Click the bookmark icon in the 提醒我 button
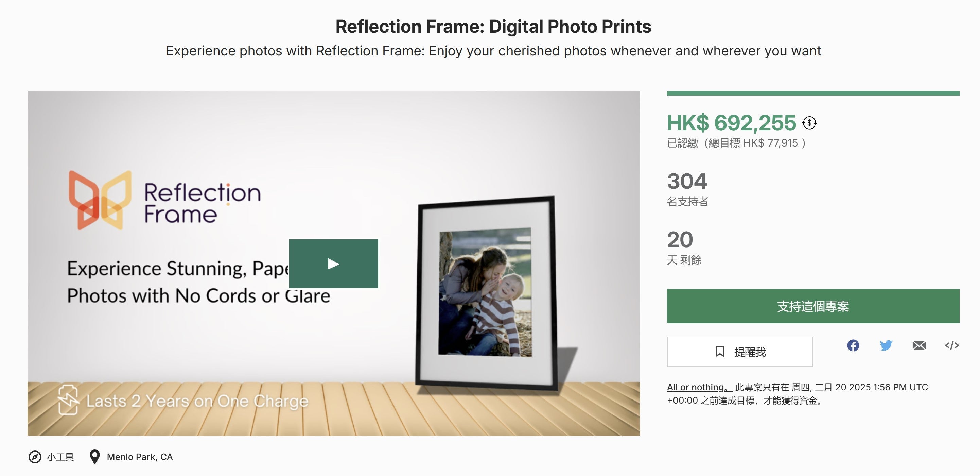Viewport: 980px width, 476px height. point(719,352)
